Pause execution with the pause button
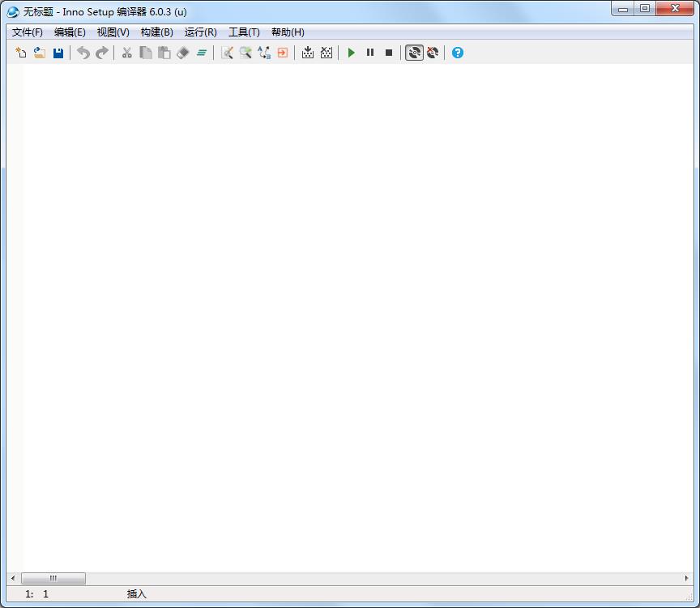 tap(370, 53)
